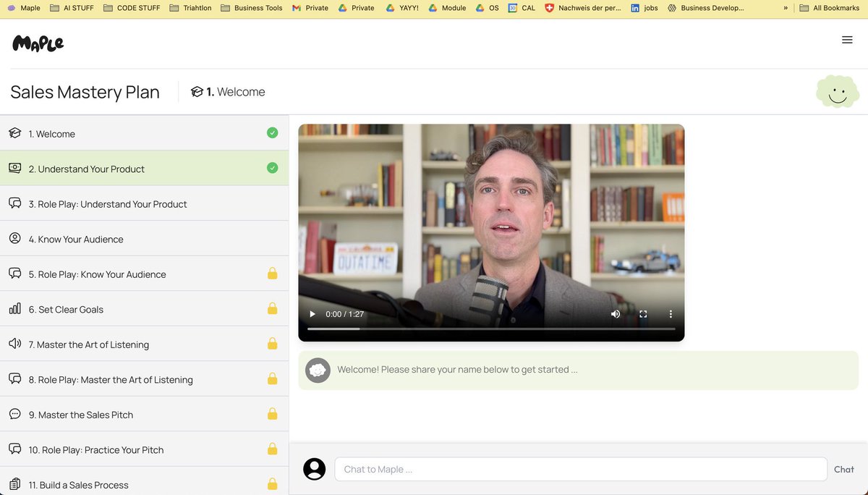Click lock icon on Role Play: Master the Art of Listening
This screenshot has width=868, height=495.
pyautogui.click(x=272, y=378)
